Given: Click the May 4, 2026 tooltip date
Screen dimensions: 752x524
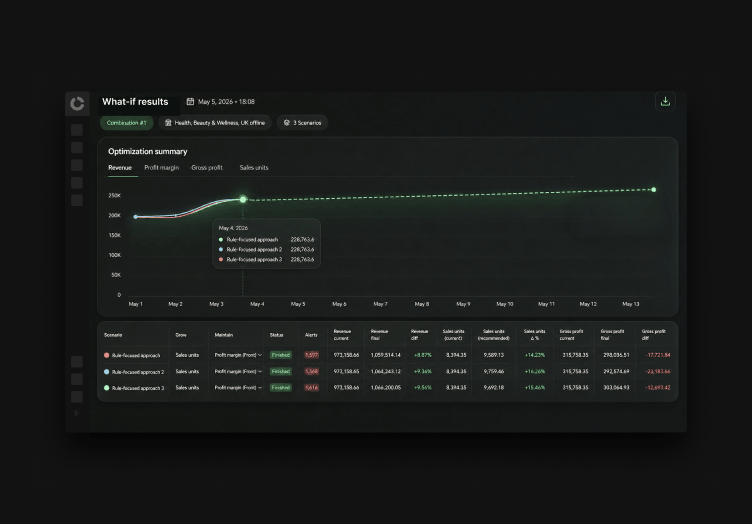Looking at the screenshot, I should pyautogui.click(x=233, y=228).
